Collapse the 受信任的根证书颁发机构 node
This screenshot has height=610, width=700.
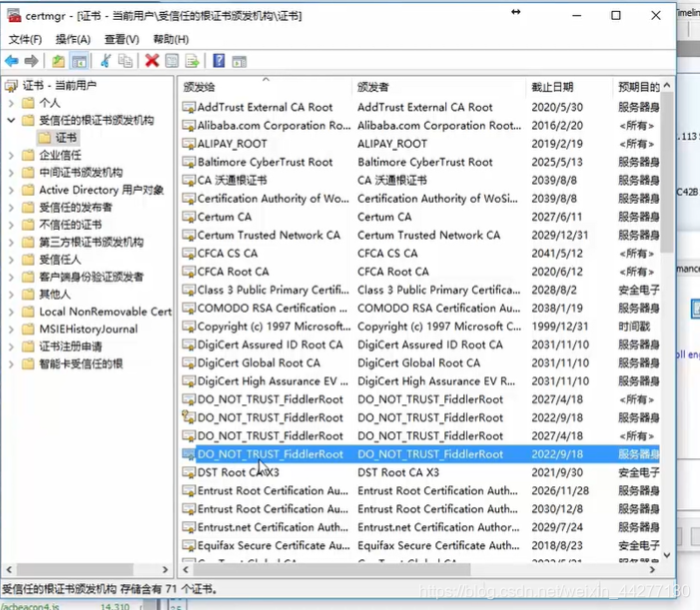(x=11, y=121)
